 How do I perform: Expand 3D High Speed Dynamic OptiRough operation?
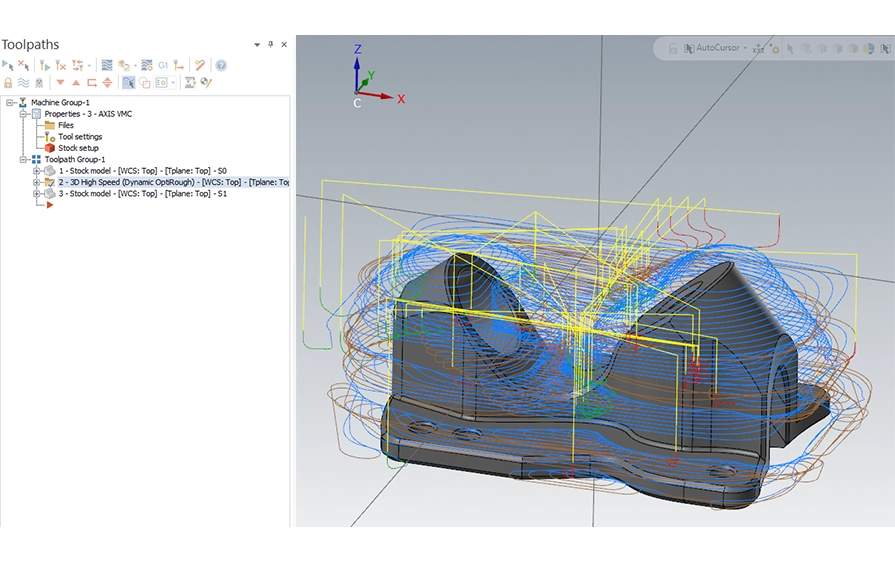(x=37, y=183)
